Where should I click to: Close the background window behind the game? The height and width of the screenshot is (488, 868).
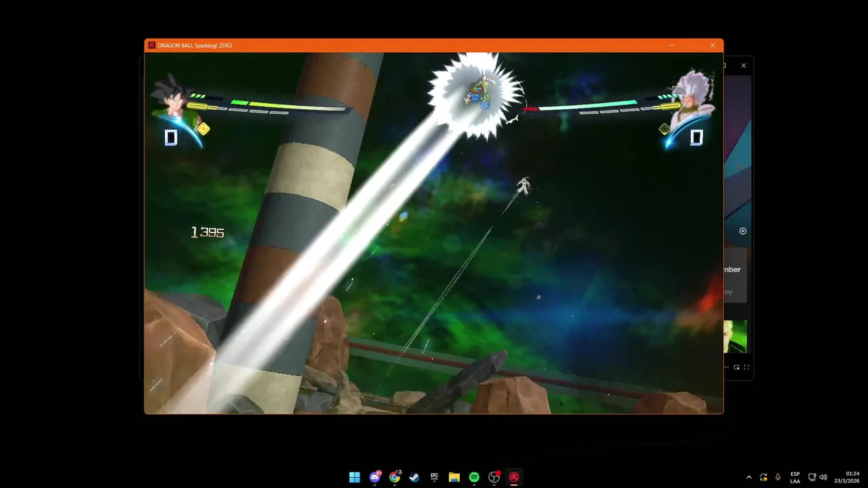pos(743,66)
